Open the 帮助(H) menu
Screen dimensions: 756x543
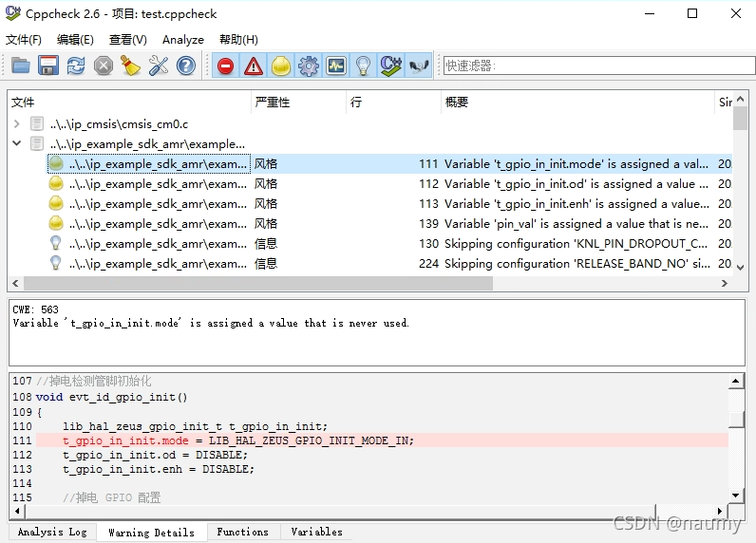click(238, 40)
